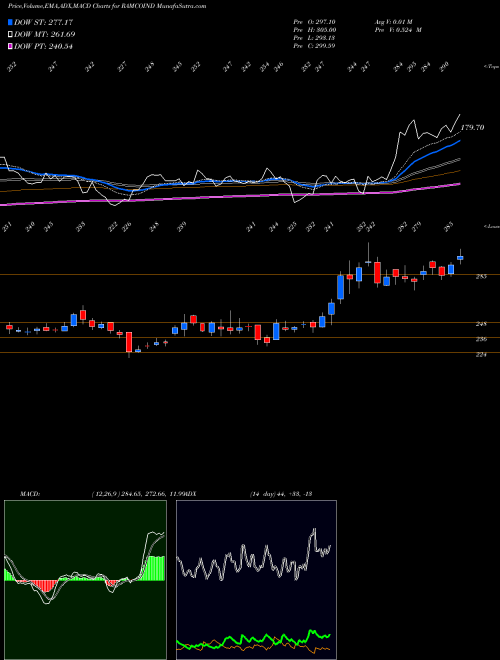Click the 'Pre C: 299.59' close value

point(314,46)
